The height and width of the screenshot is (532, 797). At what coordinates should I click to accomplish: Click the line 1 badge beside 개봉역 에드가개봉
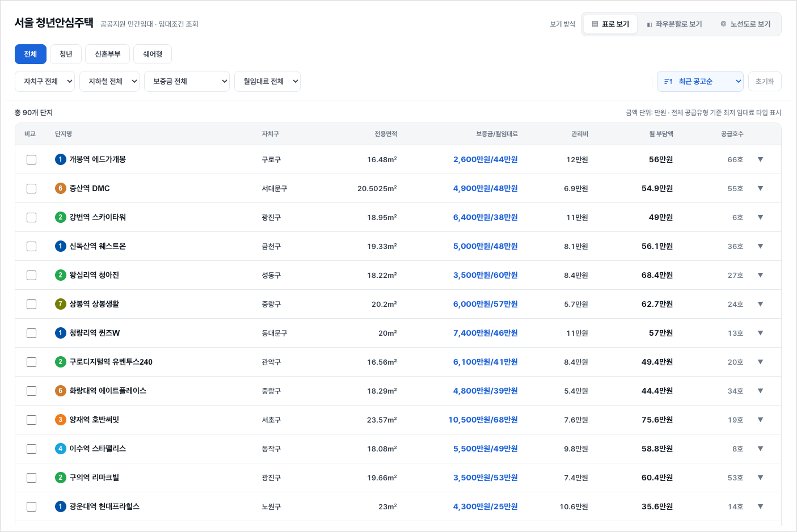(61, 159)
